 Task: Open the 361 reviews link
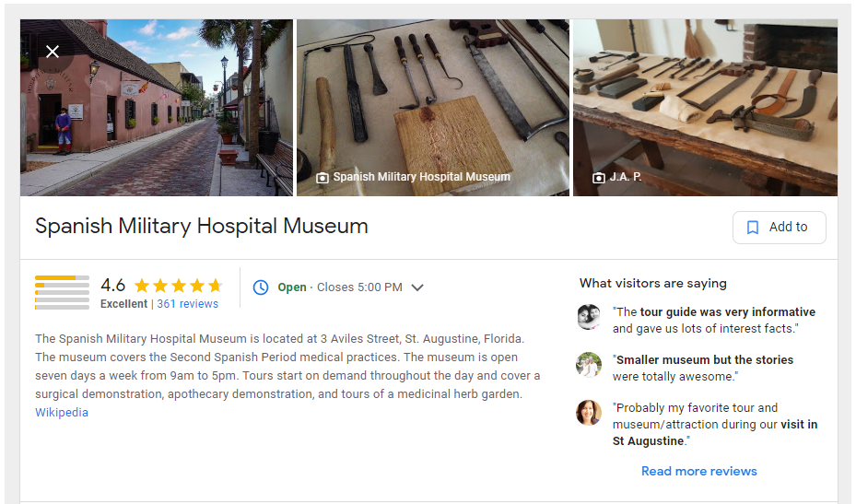point(187,304)
